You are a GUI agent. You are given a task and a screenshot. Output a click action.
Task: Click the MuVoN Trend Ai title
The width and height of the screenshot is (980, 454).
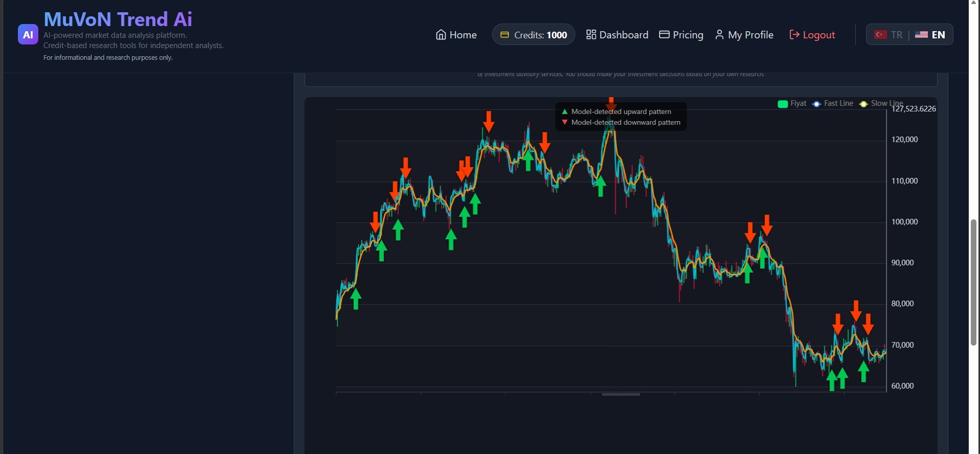click(x=118, y=19)
